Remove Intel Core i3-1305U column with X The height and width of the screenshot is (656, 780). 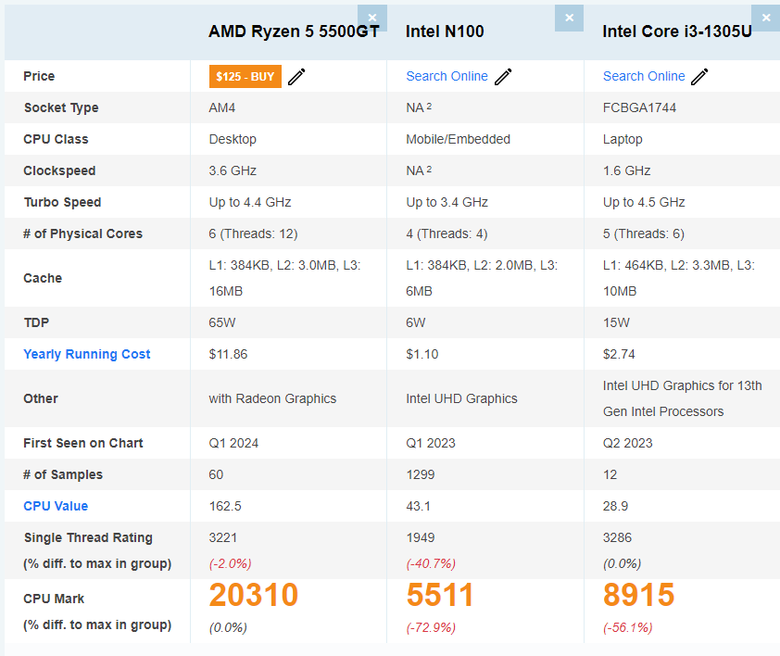(766, 18)
